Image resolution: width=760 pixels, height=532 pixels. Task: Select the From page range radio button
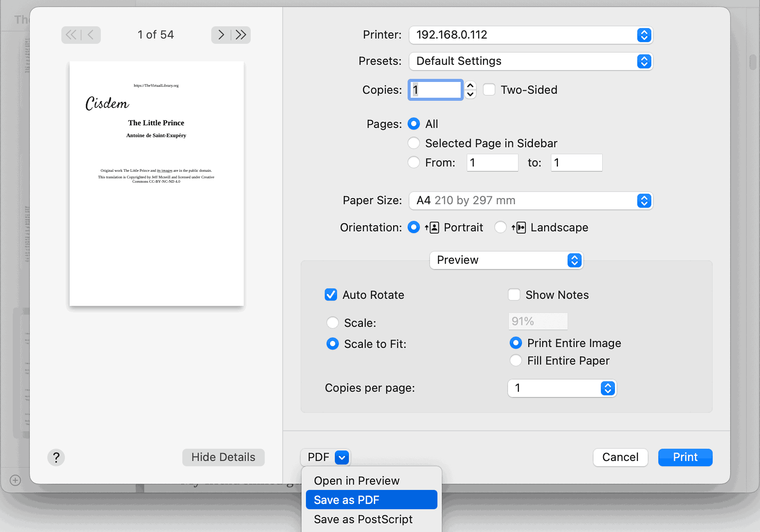[x=414, y=163]
